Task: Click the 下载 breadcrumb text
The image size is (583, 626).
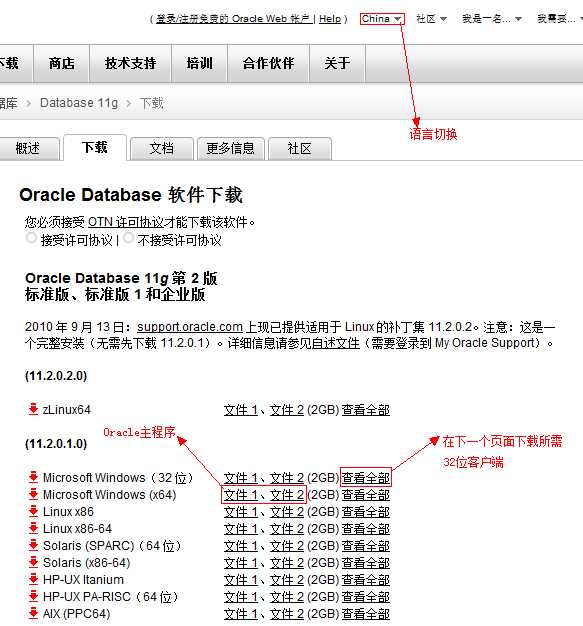Action: (x=151, y=103)
